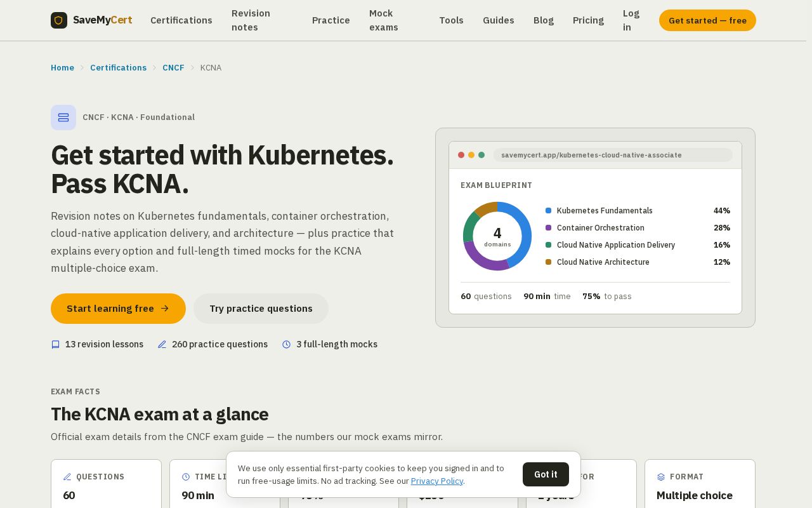Click the Get started — free button
This screenshot has width=812, height=508.
click(x=707, y=20)
